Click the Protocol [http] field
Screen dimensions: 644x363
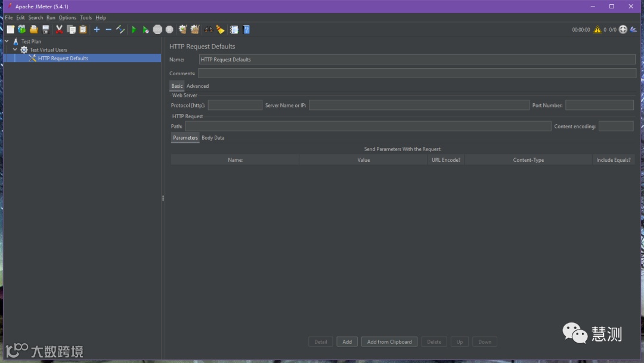click(x=235, y=105)
